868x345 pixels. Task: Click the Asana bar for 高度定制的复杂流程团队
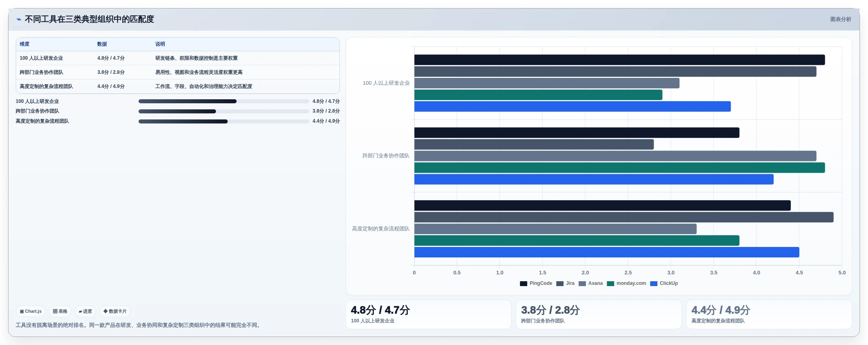click(x=555, y=229)
